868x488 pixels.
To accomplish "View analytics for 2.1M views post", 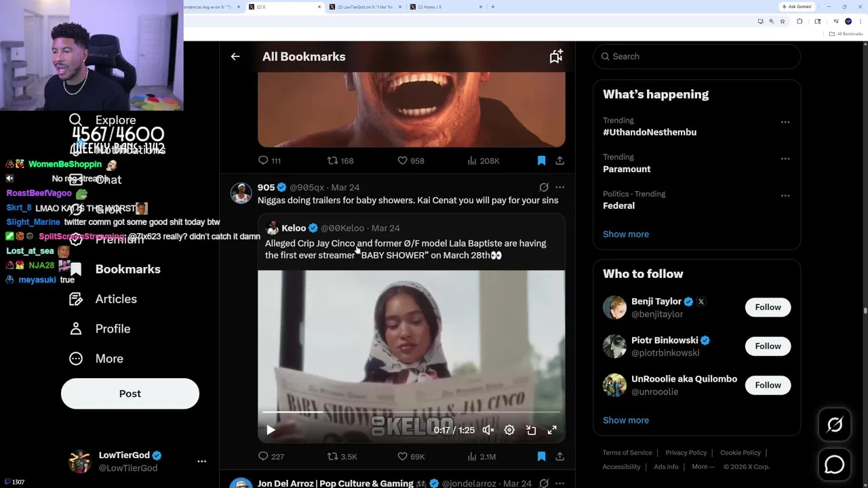I will 481,457.
